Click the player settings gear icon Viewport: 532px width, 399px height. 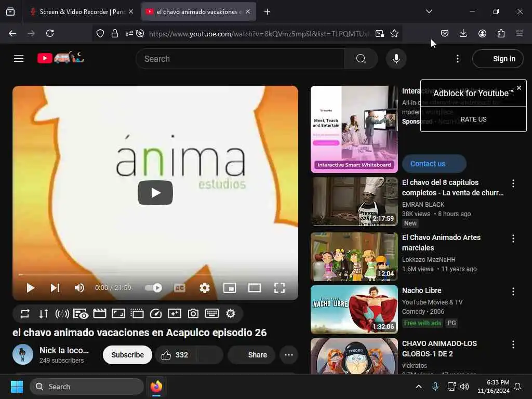205,288
